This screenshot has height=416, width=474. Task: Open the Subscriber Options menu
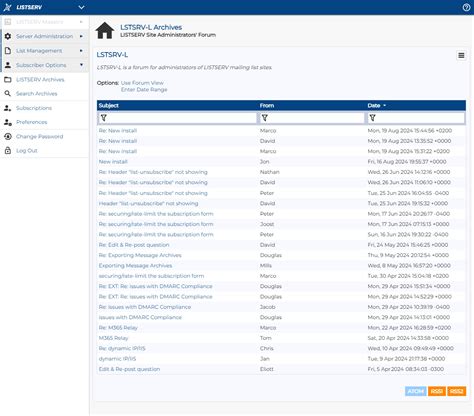45,65
